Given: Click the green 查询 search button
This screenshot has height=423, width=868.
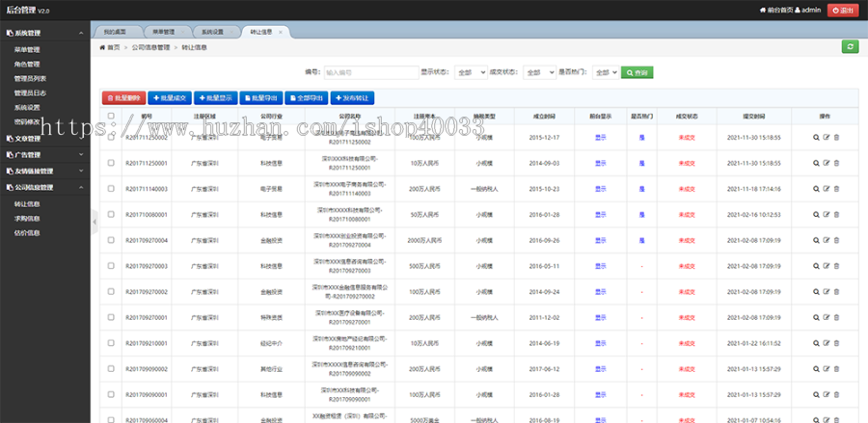Looking at the screenshot, I should click(x=637, y=72).
